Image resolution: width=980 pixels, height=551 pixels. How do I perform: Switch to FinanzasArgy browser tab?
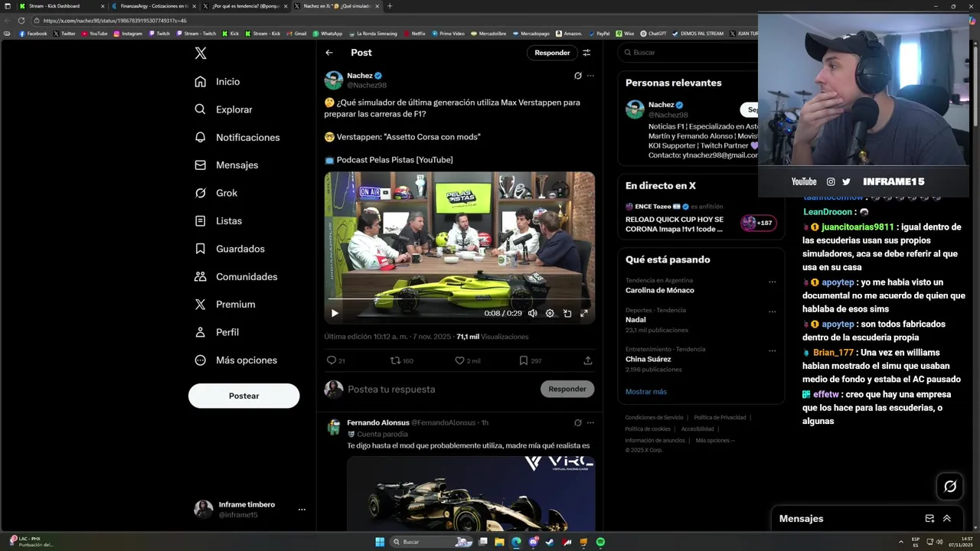tap(153, 6)
